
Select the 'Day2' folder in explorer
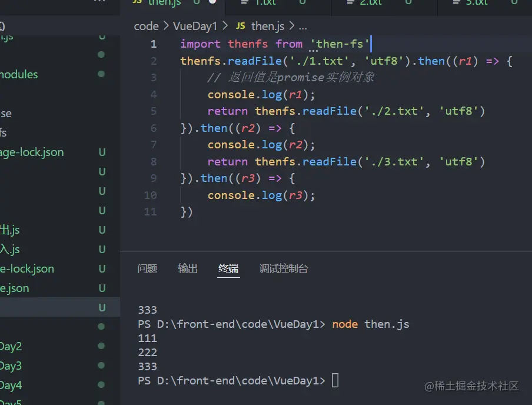[11, 346]
